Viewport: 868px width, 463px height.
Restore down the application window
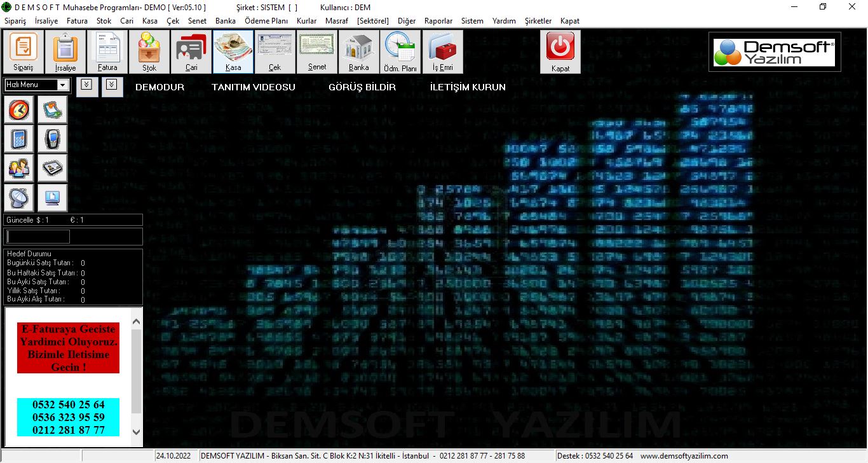[823, 6]
